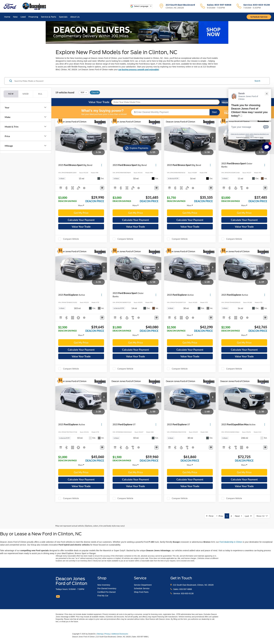
Task: Open three-dot menu on Expedition Max Active
Action: pyautogui.click(x=264, y=424)
